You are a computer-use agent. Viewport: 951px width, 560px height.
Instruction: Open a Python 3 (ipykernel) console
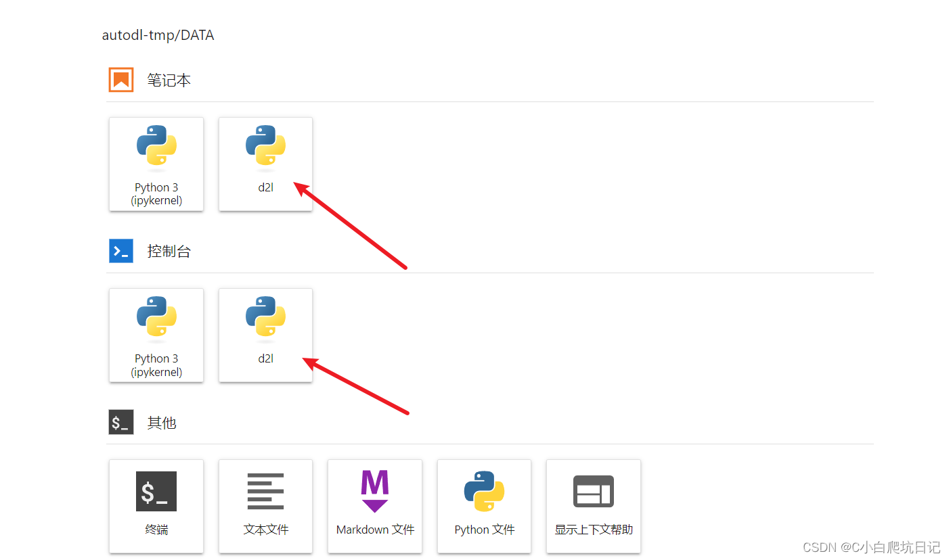[x=156, y=335]
